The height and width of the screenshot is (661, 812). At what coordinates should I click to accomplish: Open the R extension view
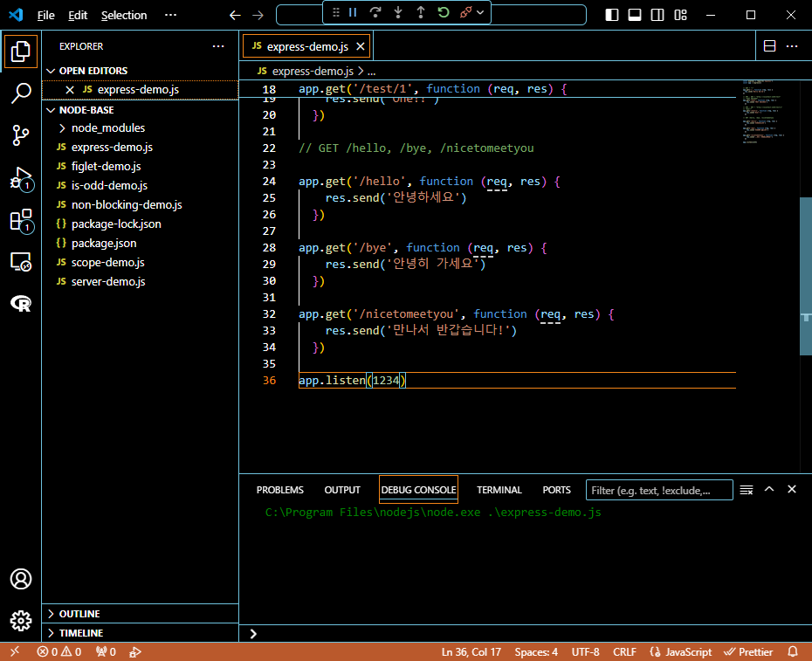21,304
